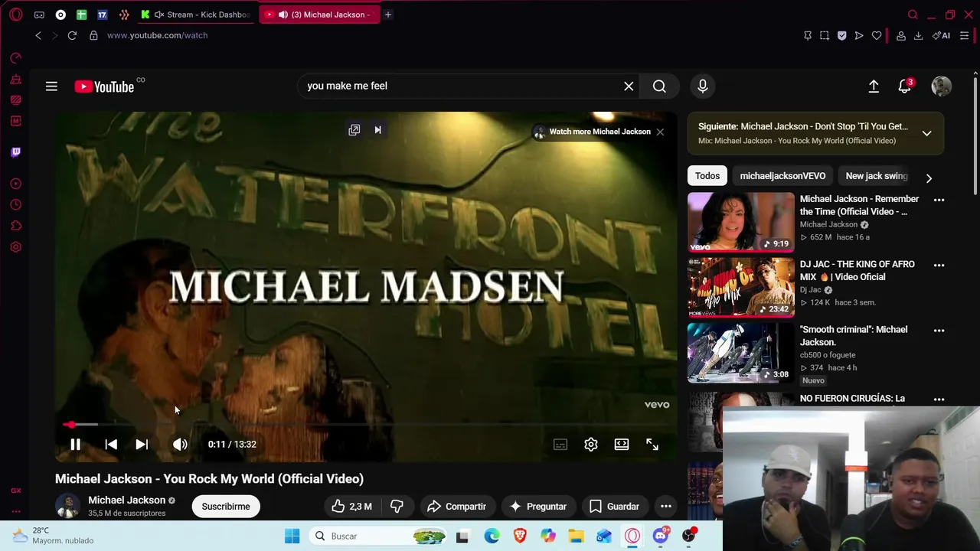The width and height of the screenshot is (980, 551).
Task: Open a new browser tab with plus
Action: pos(388,15)
